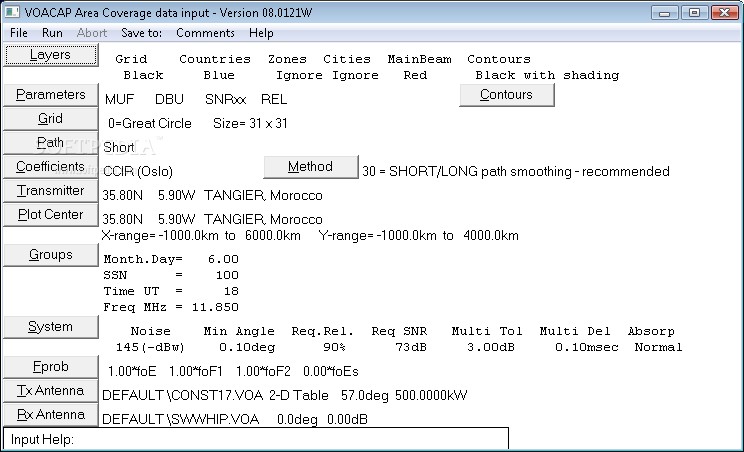744x452 pixels.
Task: Click the Path button
Action: [50, 142]
